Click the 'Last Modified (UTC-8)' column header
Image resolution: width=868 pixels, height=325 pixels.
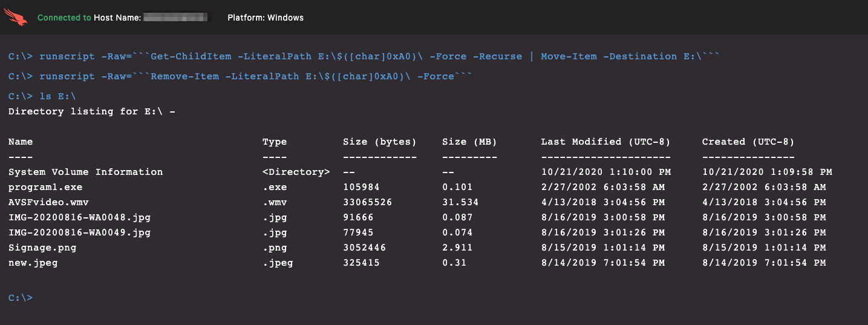pyautogui.click(x=606, y=142)
